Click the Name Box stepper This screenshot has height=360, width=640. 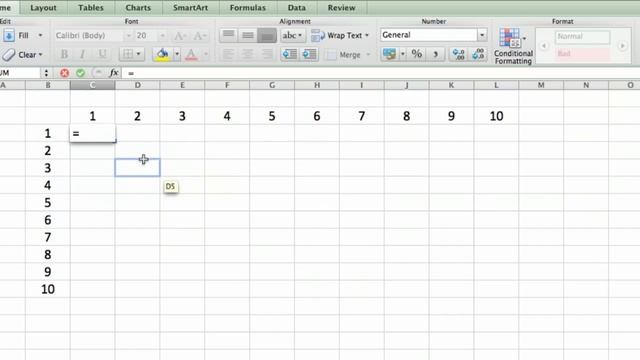click(x=46, y=73)
